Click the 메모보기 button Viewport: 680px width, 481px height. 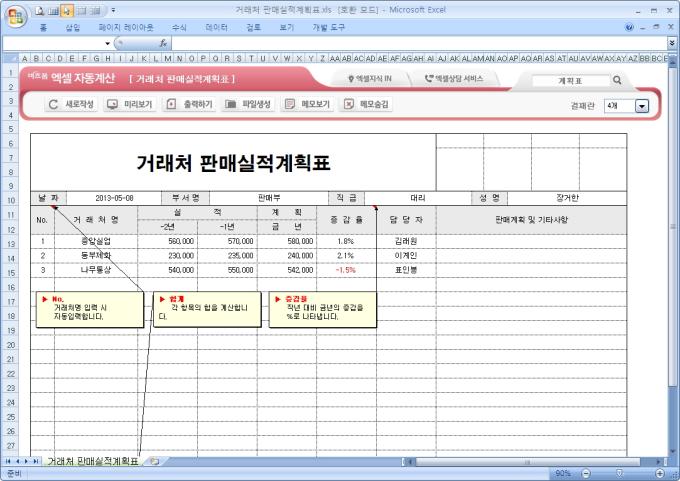click(307, 104)
